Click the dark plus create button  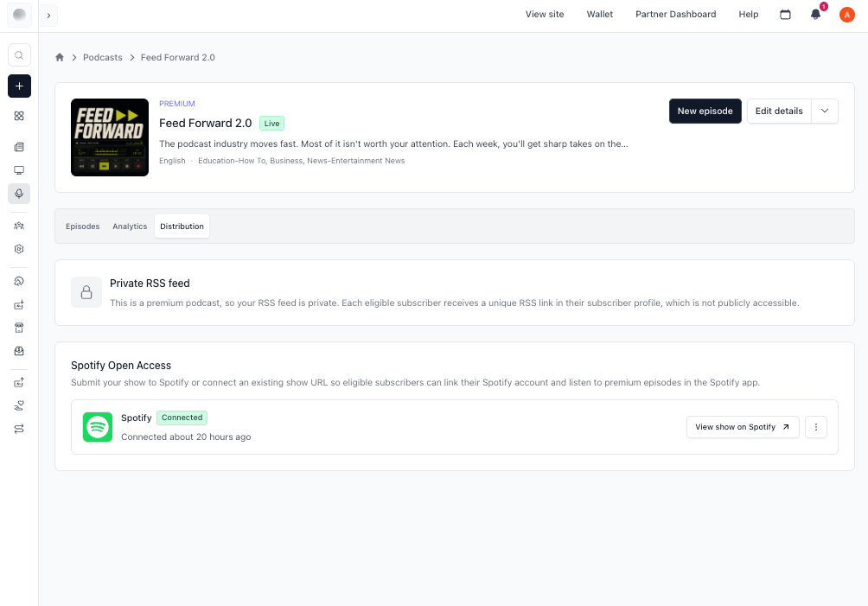[x=19, y=86]
